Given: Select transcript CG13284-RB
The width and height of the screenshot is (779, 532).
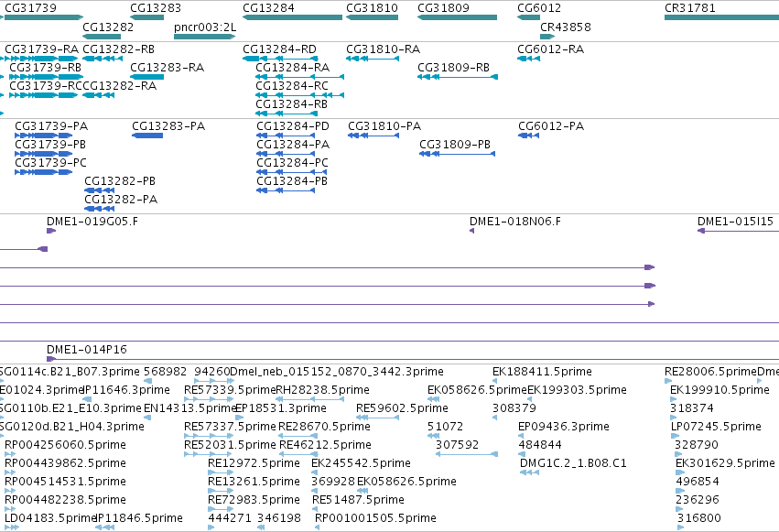Looking at the screenshot, I should tap(287, 114).
